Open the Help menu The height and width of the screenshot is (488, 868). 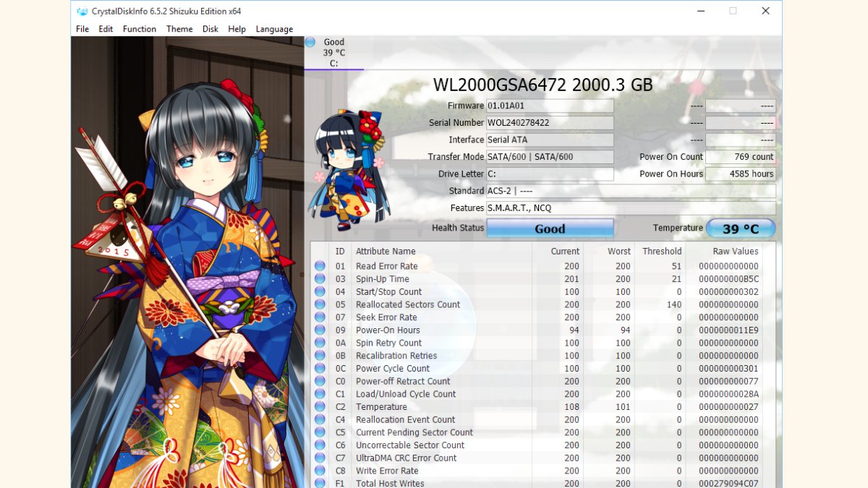pyautogui.click(x=237, y=29)
